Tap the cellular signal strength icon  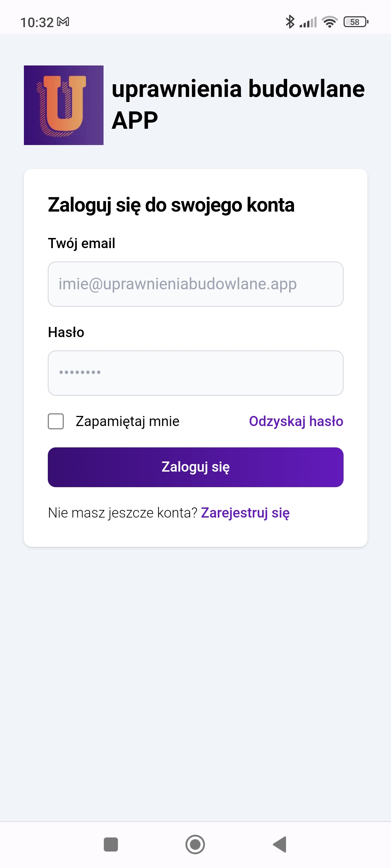click(x=308, y=22)
